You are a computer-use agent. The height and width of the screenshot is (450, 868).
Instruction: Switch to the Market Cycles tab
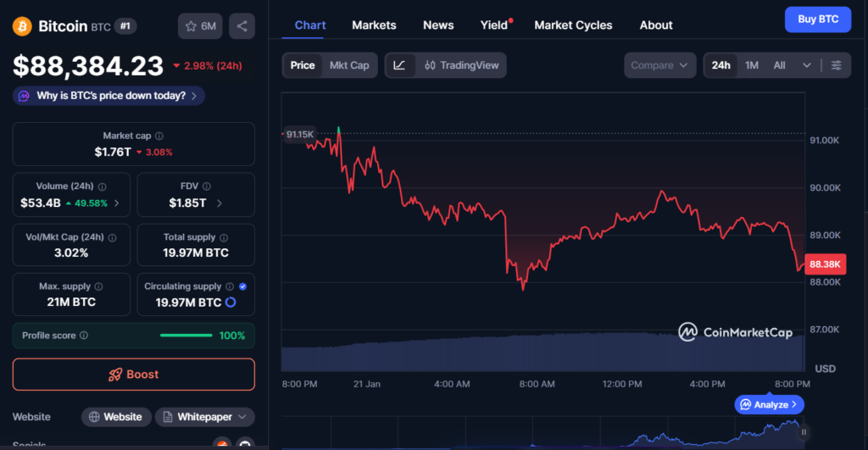click(x=573, y=25)
